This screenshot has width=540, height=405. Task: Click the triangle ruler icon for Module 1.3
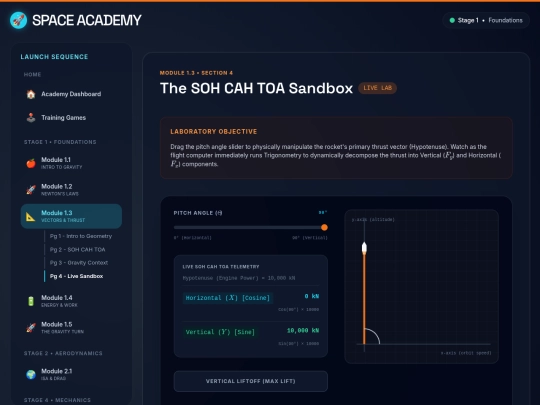click(31, 216)
